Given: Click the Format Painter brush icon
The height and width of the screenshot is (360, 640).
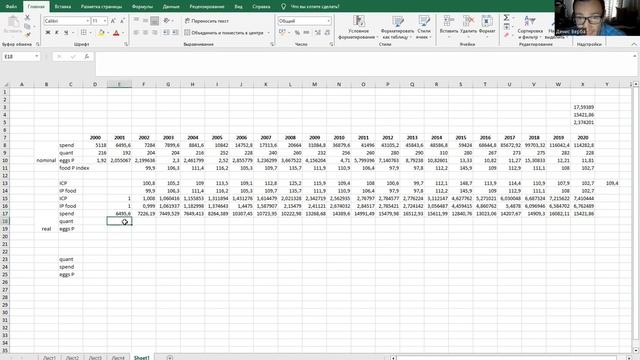Looking at the screenshot, I should tap(27, 35).
